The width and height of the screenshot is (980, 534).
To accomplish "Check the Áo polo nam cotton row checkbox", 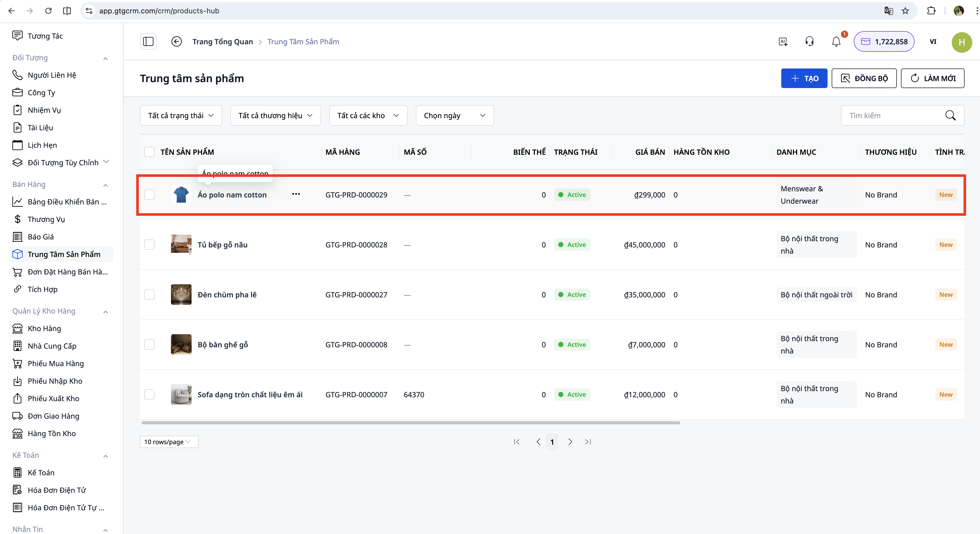I will coord(149,195).
